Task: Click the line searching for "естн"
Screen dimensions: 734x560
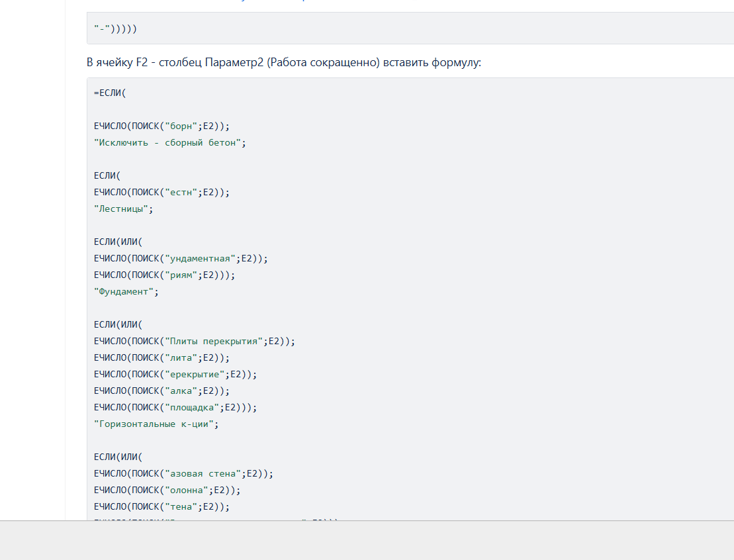Action: 161,192
